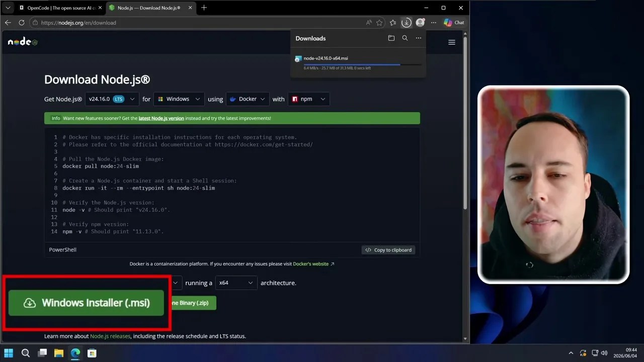644x362 pixels.
Task: Open Task View from taskbar
Action: pos(42,353)
